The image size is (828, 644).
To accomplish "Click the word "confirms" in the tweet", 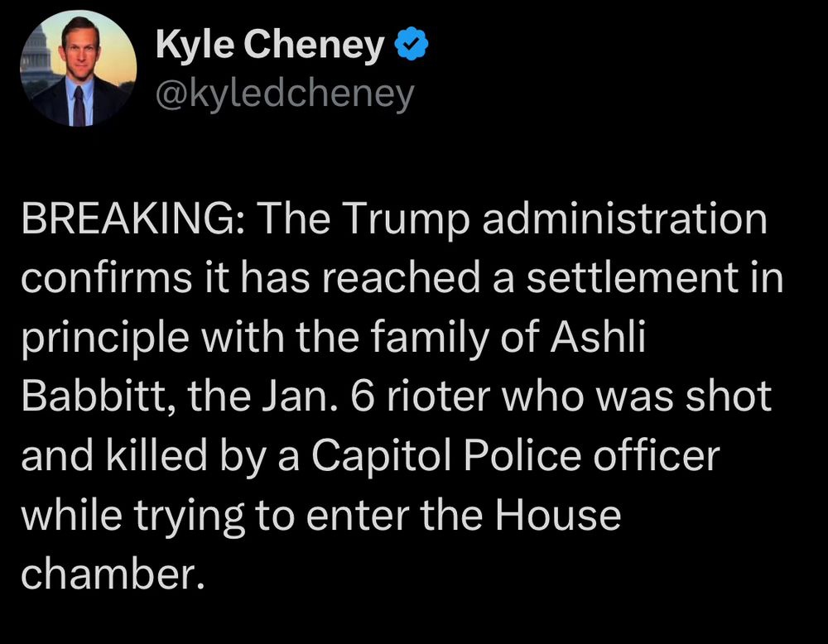I will pyautogui.click(x=107, y=277).
